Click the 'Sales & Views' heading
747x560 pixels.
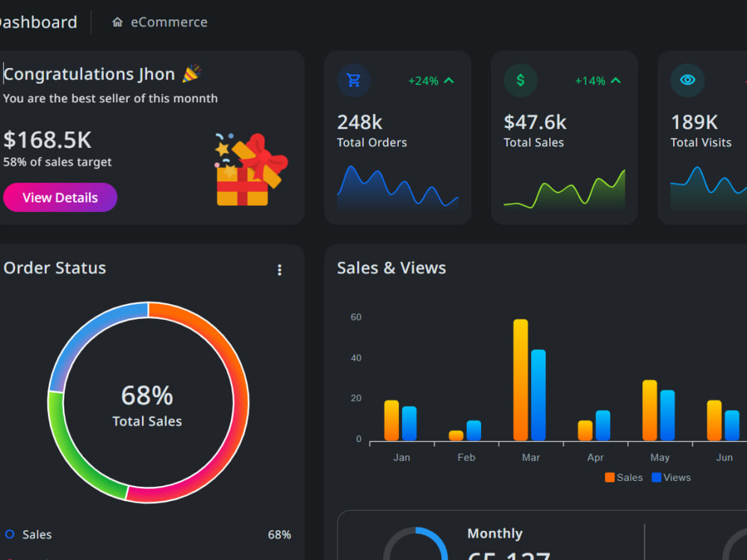[391, 267]
